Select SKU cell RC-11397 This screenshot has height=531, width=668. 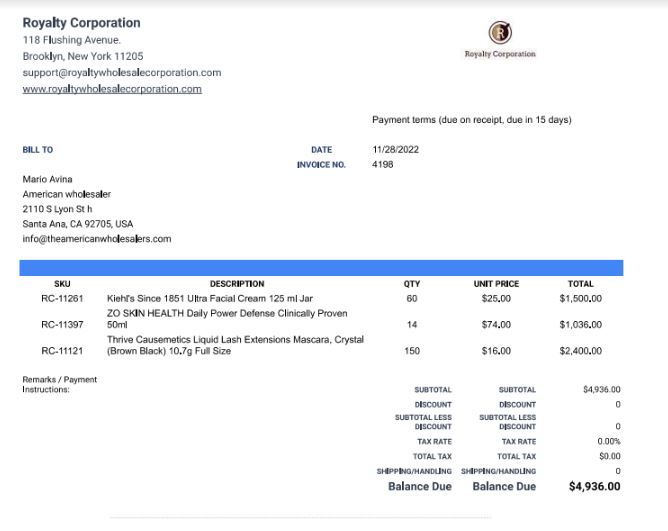coord(62,325)
